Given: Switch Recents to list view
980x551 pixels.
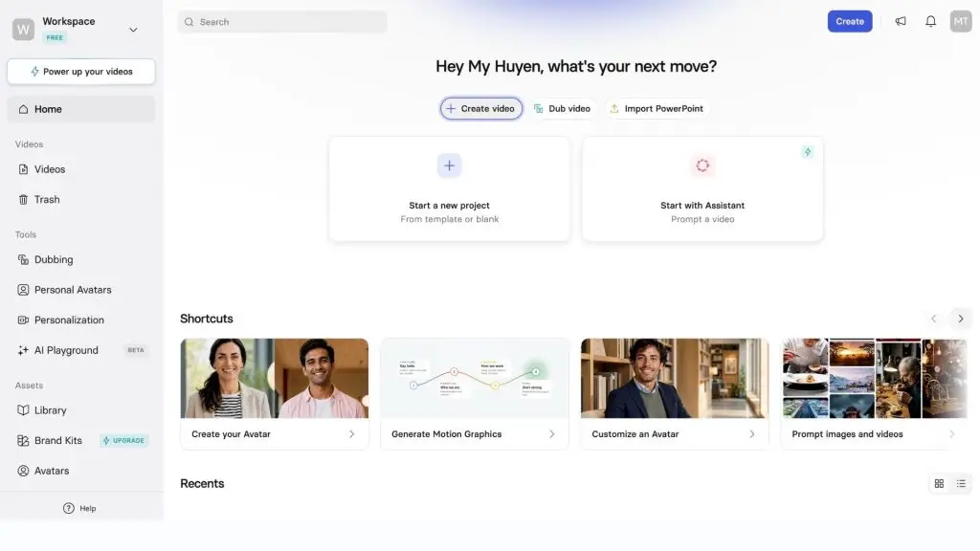Looking at the screenshot, I should tap(961, 483).
